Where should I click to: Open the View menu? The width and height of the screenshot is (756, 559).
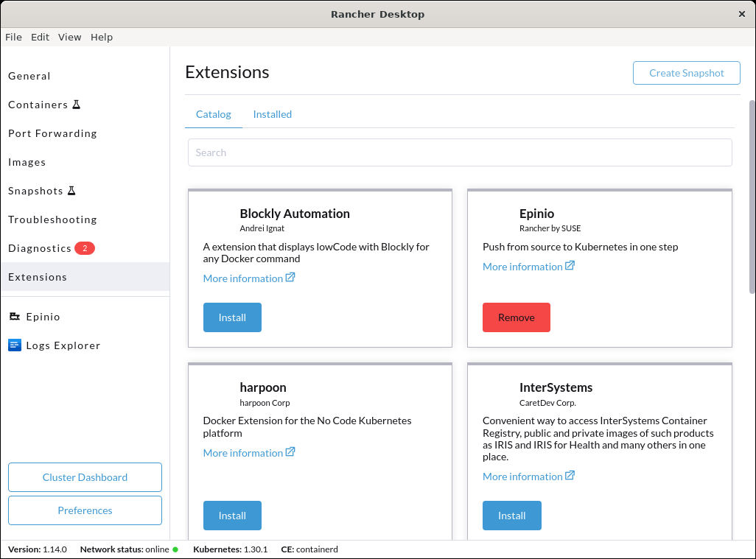pyautogui.click(x=70, y=37)
